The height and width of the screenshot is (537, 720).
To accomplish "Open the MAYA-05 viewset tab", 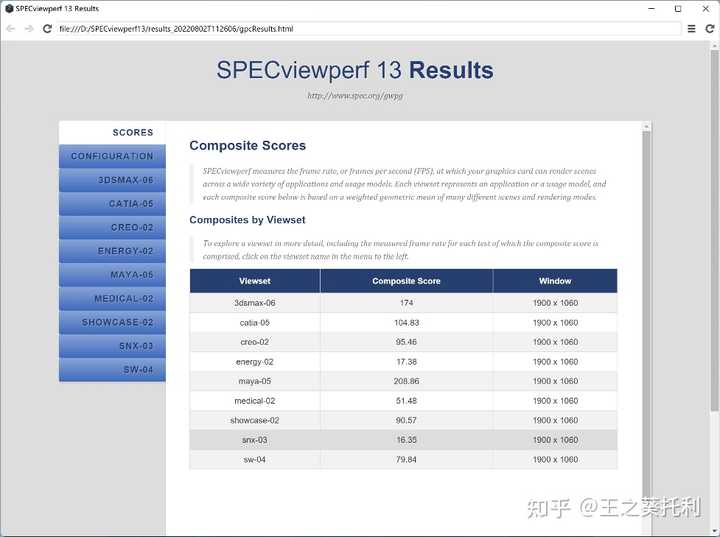I will coord(112,275).
